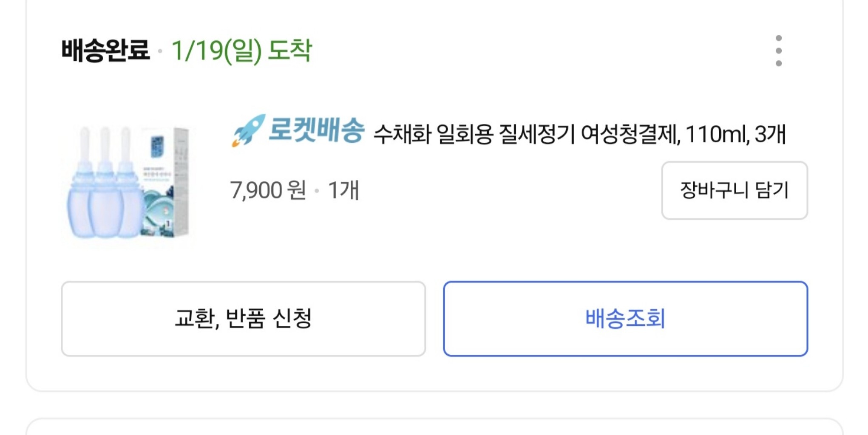Click the 질세정기 word in the title

(537, 134)
